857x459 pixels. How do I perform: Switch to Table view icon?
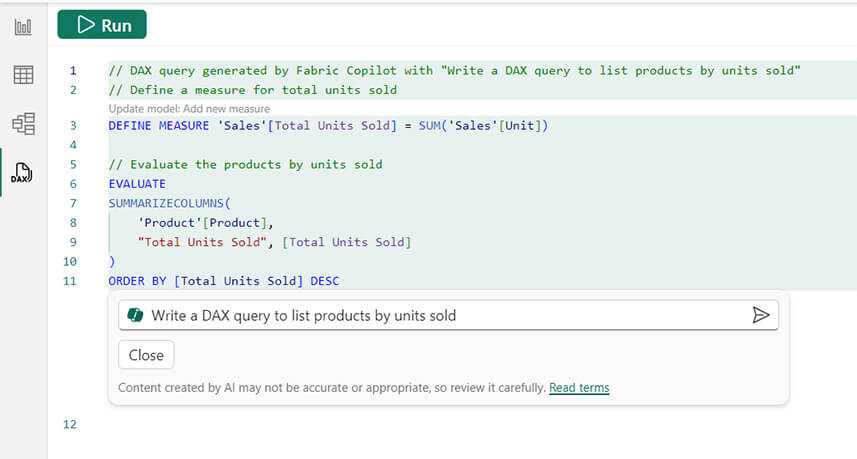coord(23,75)
